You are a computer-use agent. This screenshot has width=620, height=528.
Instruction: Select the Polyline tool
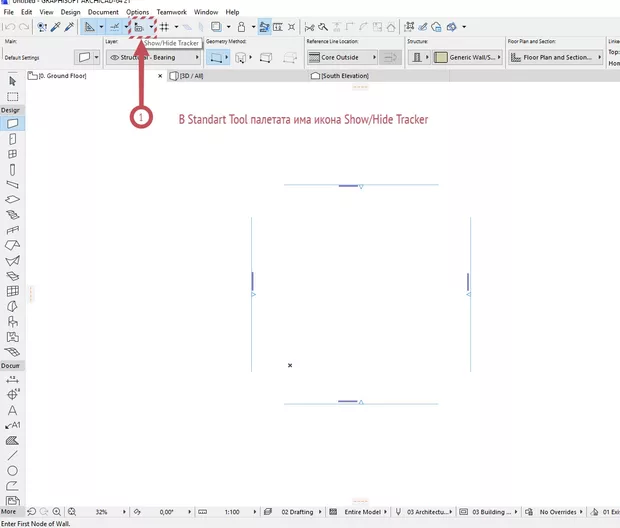[12, 486]
